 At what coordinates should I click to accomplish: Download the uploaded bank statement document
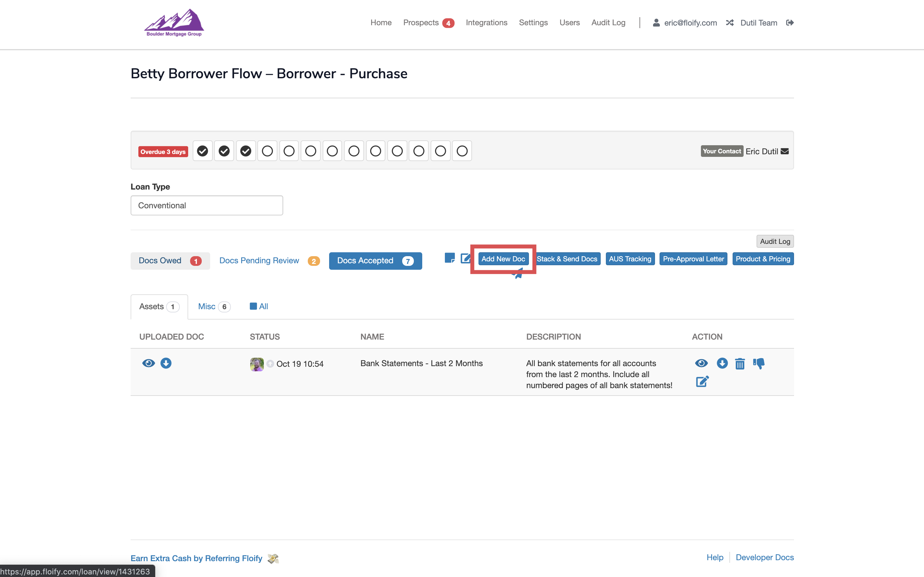tap(166, 363)
